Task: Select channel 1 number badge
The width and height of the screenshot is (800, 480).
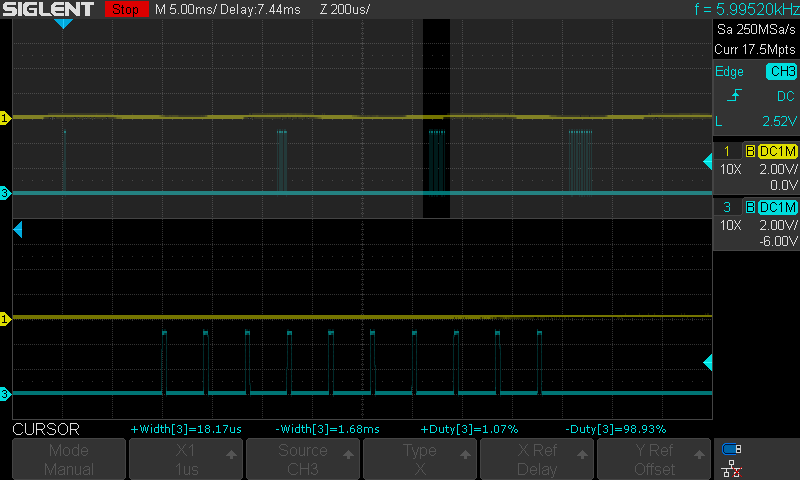Action: point(727,151)
